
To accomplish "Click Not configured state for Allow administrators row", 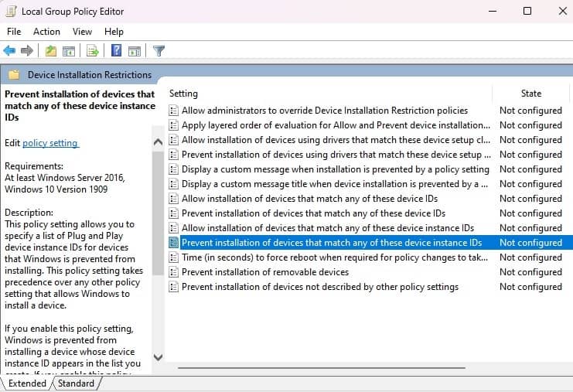I will coord(530,111).
